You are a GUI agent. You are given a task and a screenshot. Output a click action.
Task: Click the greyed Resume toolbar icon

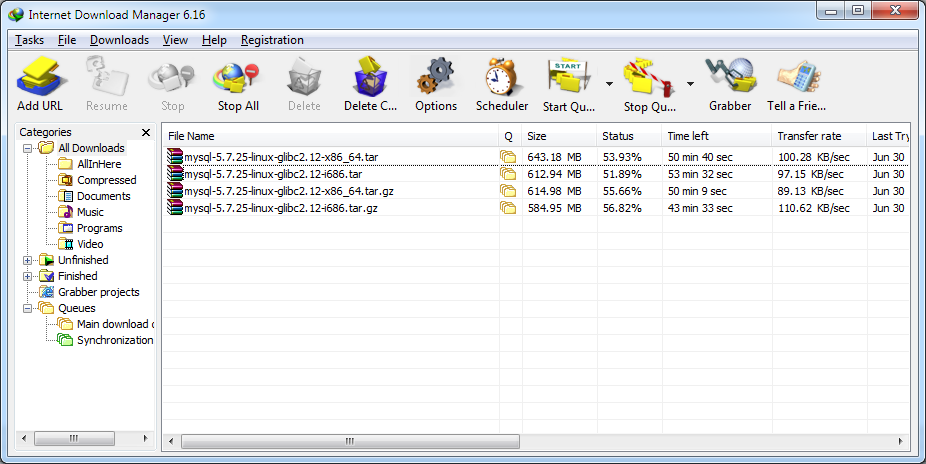pos(107,77)
